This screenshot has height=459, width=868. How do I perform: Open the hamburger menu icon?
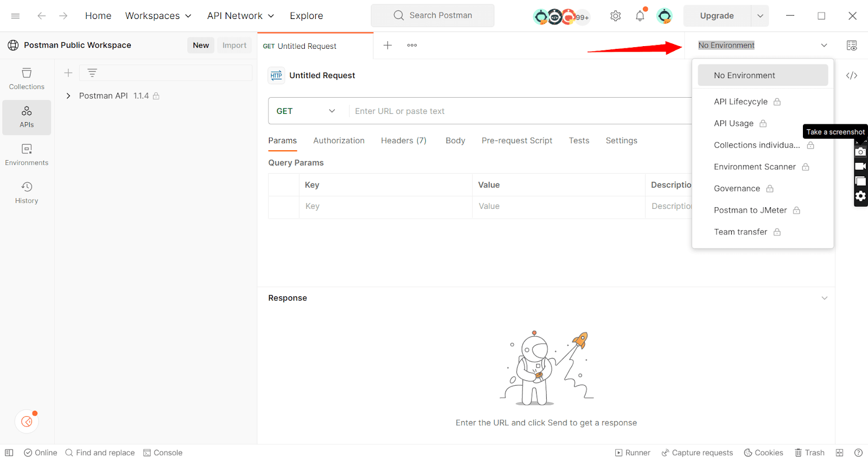click(15, 16)
